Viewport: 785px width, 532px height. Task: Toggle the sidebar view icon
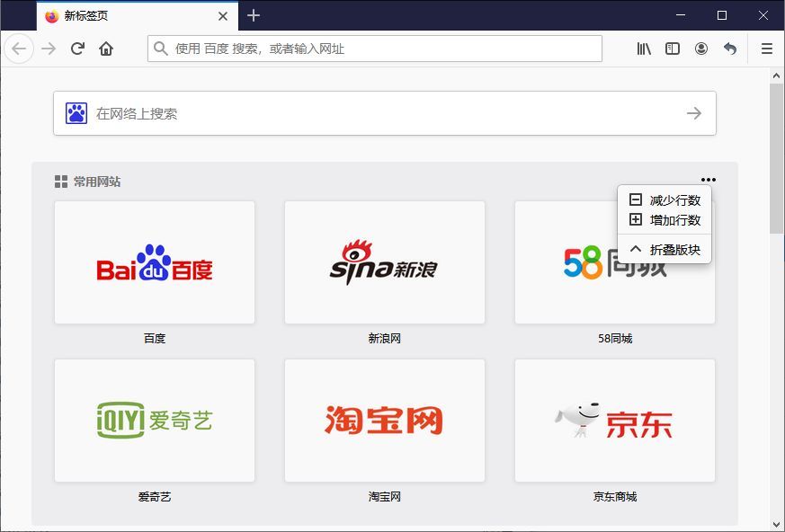click(x=673, y=49)
